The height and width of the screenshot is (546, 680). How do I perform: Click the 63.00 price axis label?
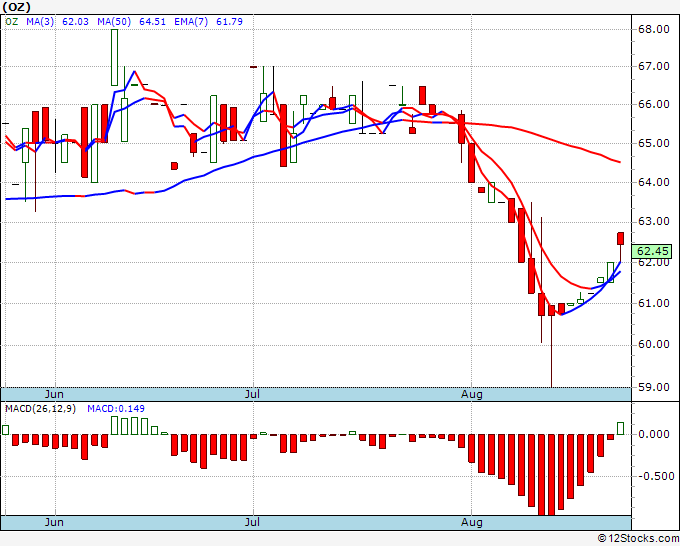click(654, 222)
